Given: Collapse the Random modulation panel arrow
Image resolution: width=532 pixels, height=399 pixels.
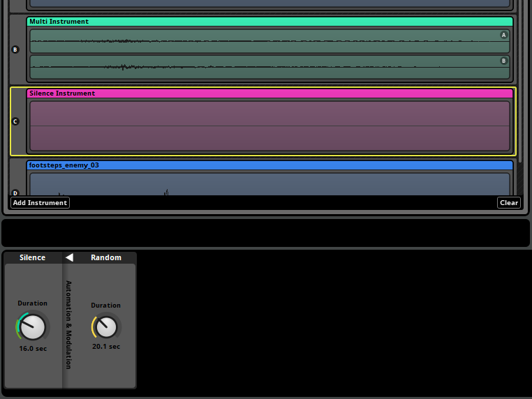Looking at the screenshot, I should [x=69, y=257].
